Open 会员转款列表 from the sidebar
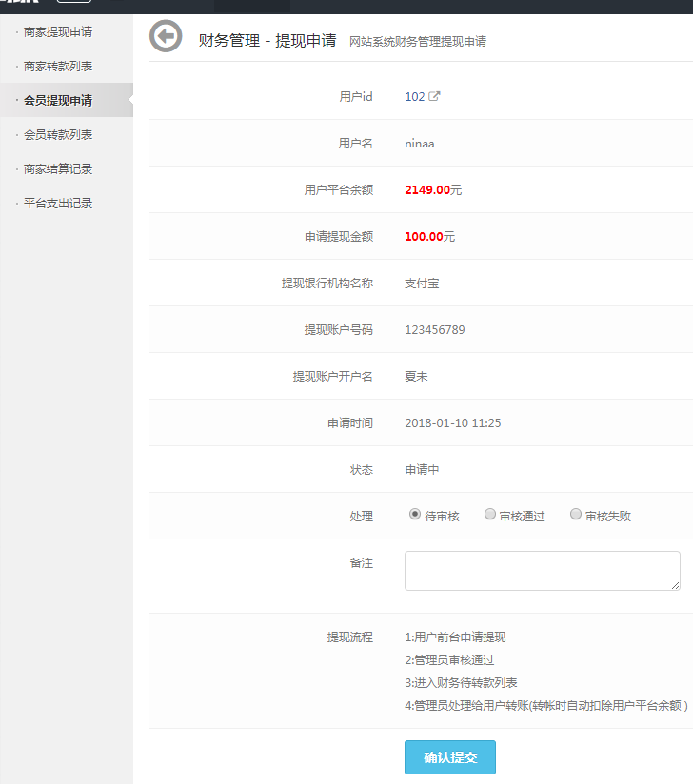 pyautogui.click(x=58, y=135)
